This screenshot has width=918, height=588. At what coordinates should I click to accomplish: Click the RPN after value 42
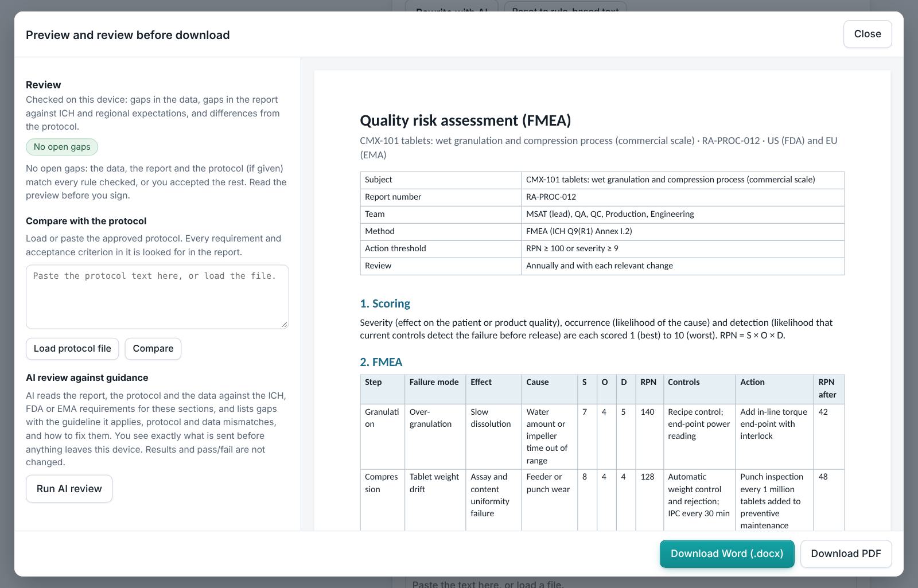pyautogui.click(x=828, y=436)
